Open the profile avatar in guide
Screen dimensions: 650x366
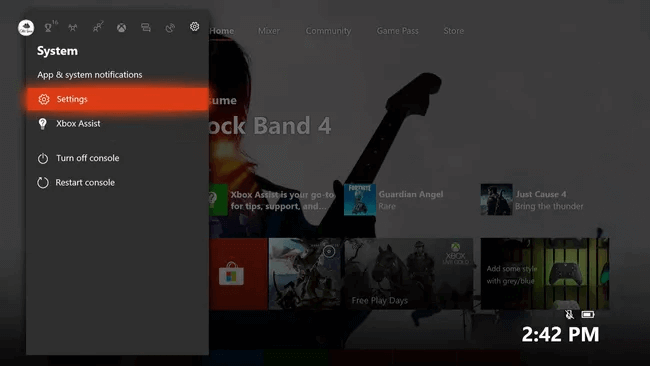(x=26, y=28)
